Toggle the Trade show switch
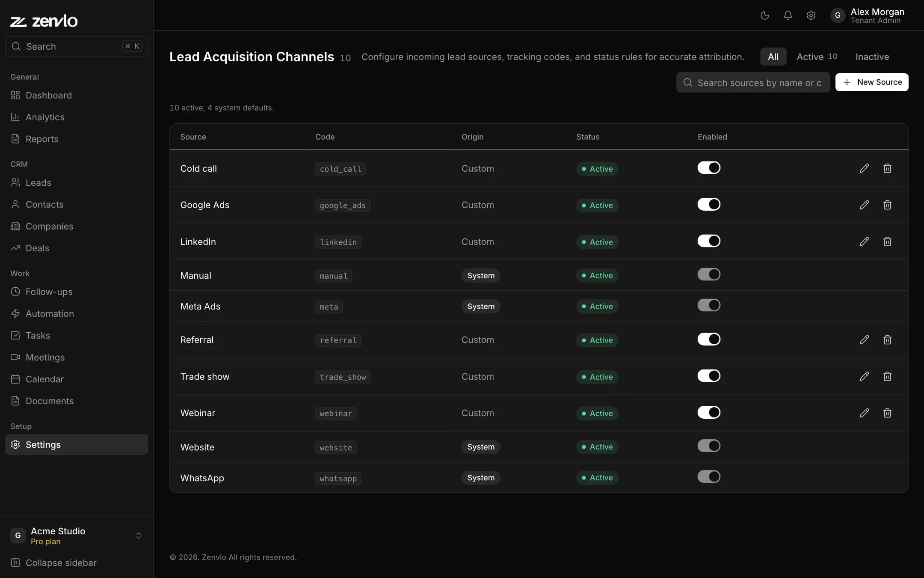 tap(709, 376)
